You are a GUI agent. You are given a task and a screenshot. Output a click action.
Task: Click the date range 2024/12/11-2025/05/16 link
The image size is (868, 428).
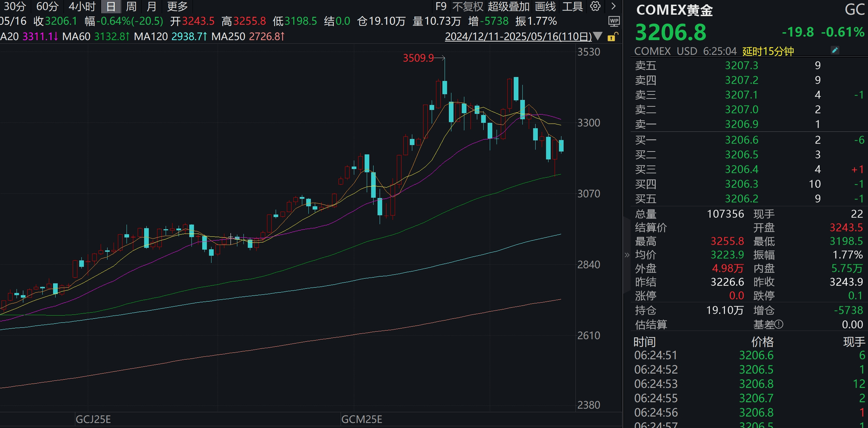518,36
